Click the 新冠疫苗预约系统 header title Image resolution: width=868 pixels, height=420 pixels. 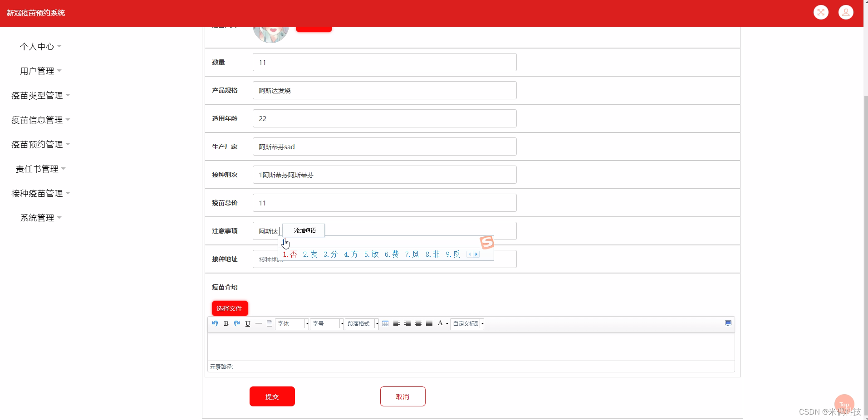(36, 13)
